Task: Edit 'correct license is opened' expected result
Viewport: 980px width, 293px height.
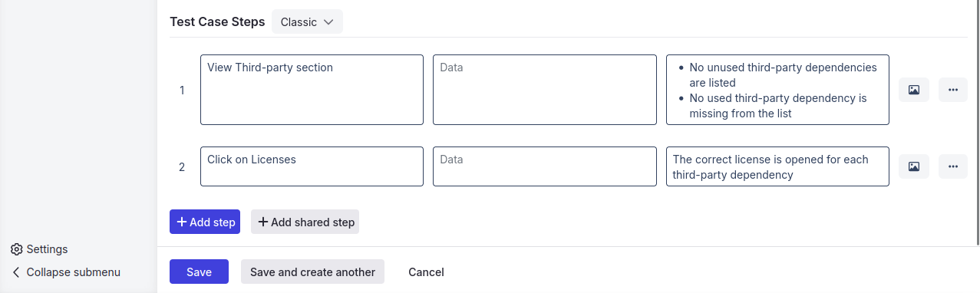Action: [777, 166]
